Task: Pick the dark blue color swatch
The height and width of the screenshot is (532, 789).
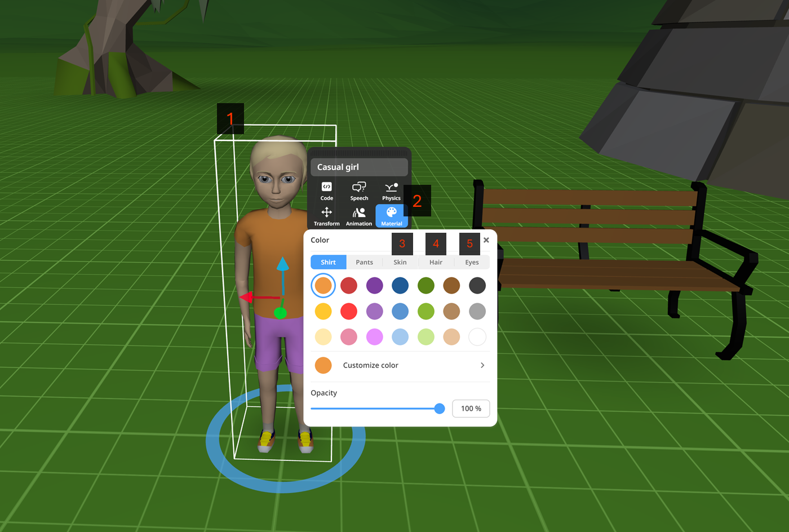Action: (x=400, y=286)
